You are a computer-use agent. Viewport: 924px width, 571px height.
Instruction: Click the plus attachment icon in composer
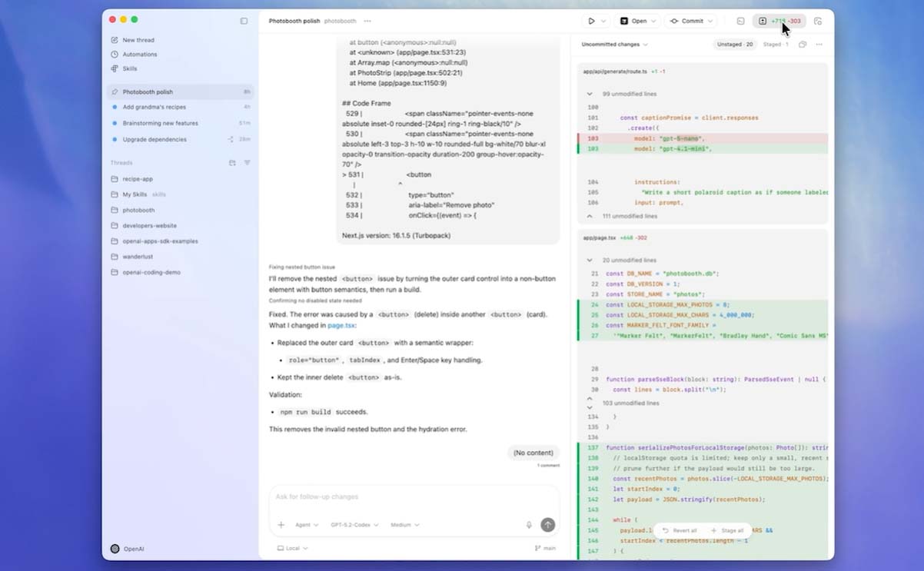(281, 525)
